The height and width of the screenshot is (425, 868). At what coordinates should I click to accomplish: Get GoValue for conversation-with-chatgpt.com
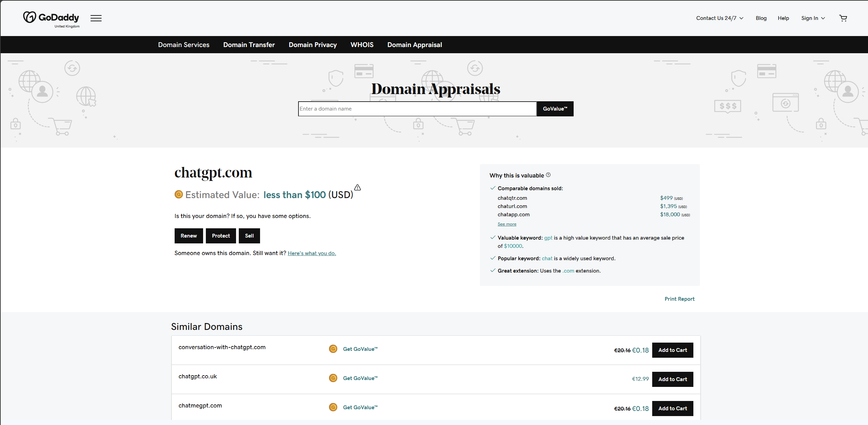(360, 349)
